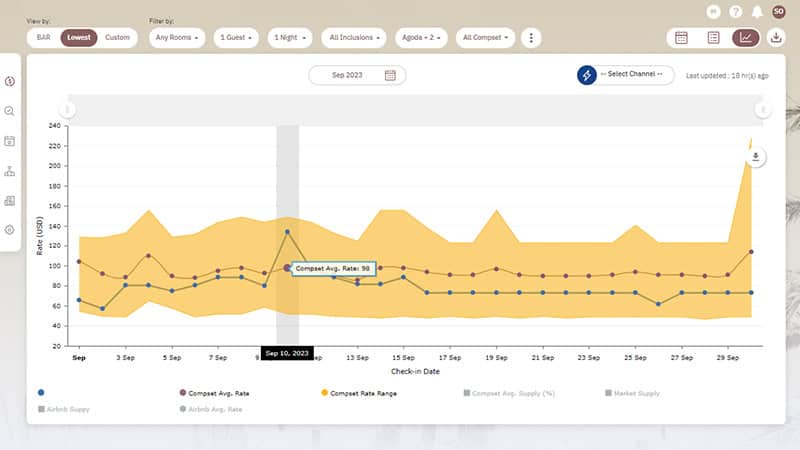Screen dimensions: 800x450
Task: Open the settings gear in sidebar
Action: pos(10,230)
